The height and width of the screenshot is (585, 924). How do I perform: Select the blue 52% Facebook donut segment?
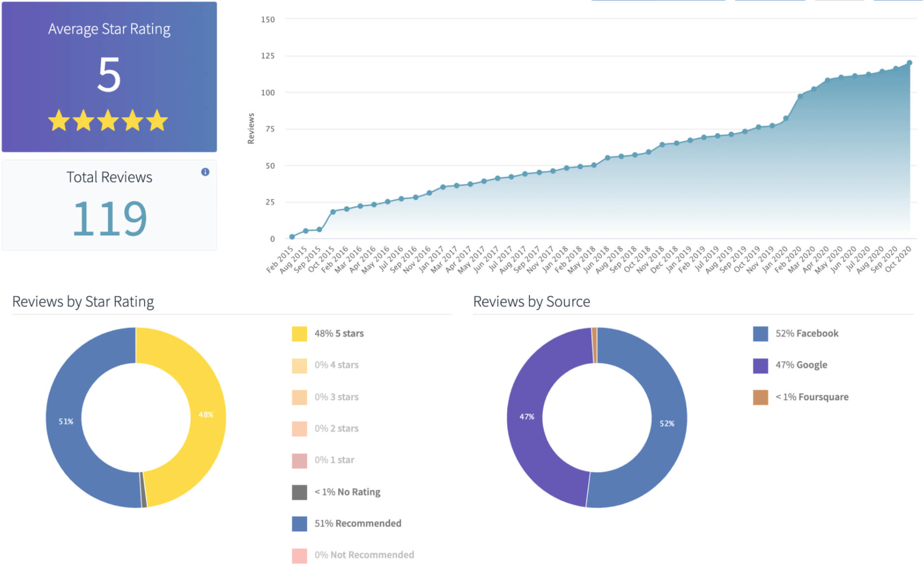coord(667,423)
